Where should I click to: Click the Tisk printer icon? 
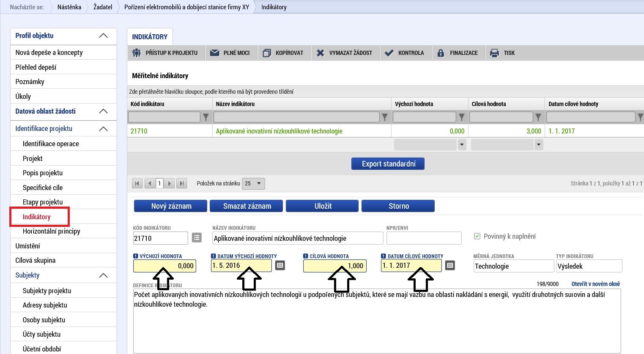[x=494, y=53]
